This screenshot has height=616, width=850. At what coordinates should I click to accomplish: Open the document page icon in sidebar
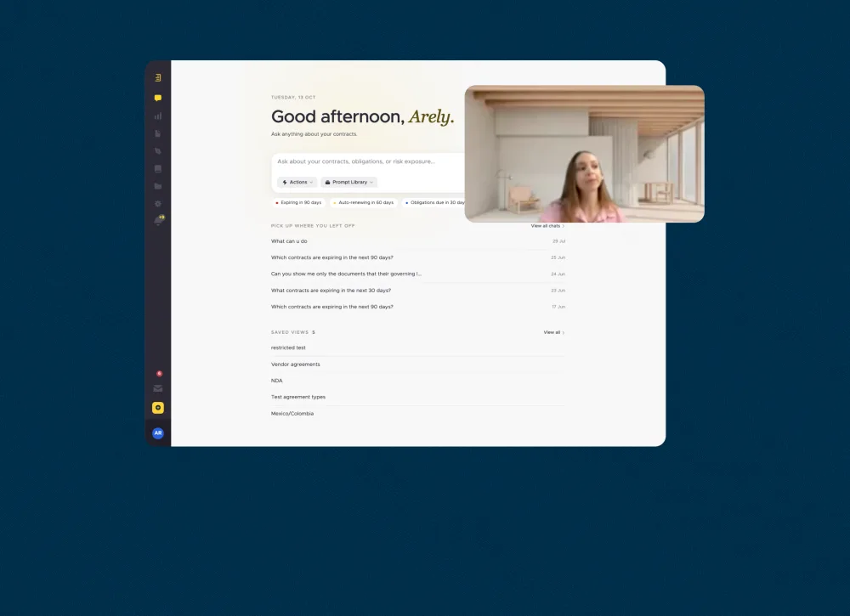pyautogui.click(x=158, y=133)
